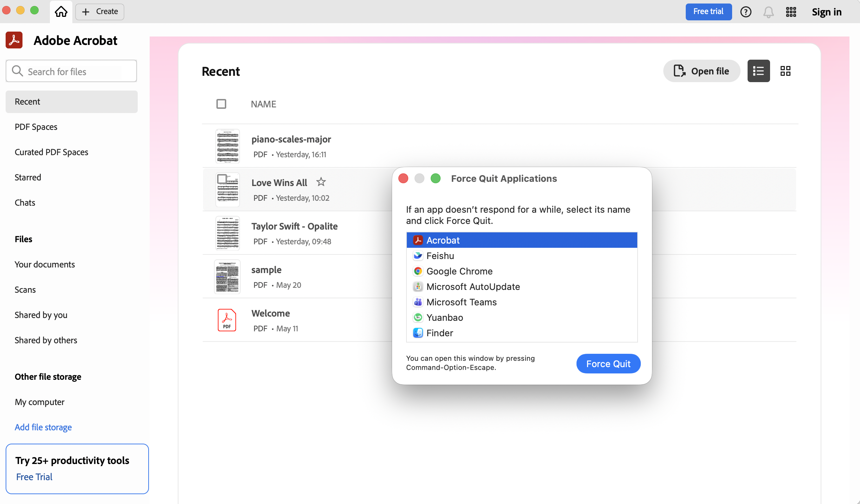The width and height of the screenshot is (860, 504).
Task: Click the Adobe Acrobat logo icon
Action: click(x=14, y=40)
